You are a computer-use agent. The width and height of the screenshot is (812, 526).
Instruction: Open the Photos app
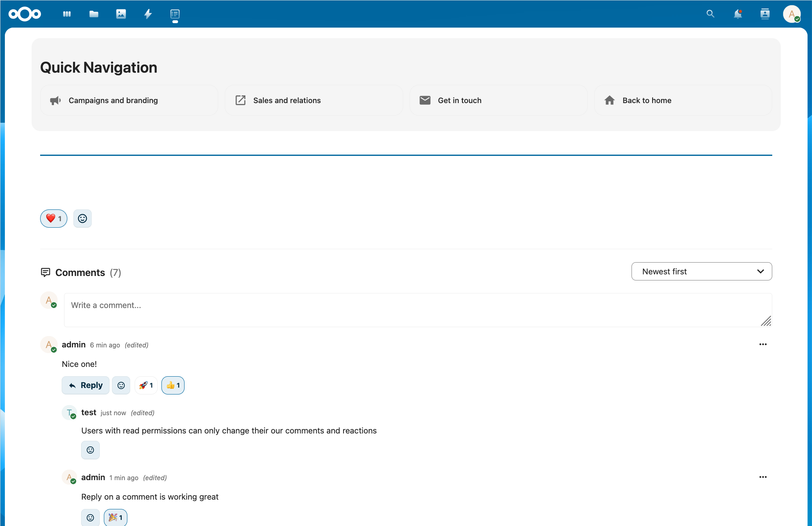(x=121, y=14)
